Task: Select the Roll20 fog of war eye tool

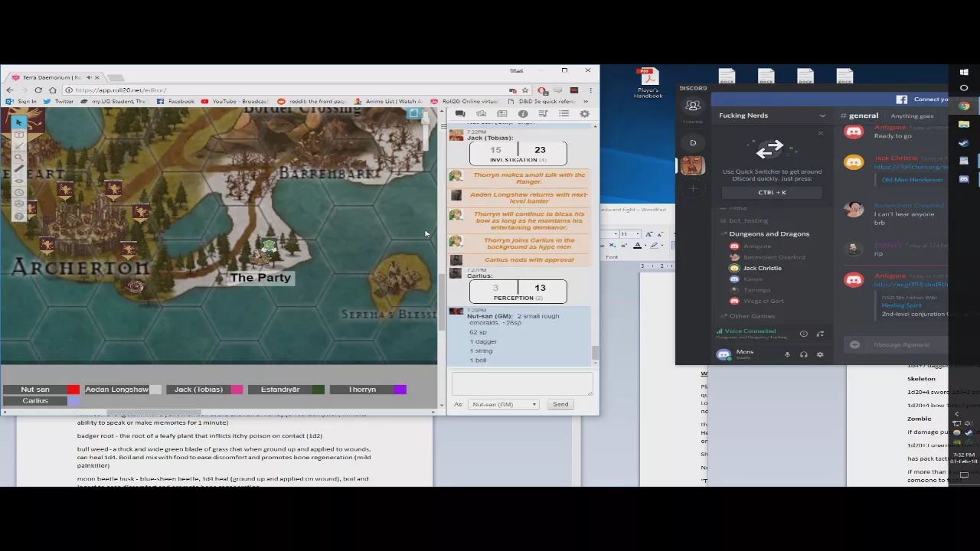Action: (x=19, y=181)
